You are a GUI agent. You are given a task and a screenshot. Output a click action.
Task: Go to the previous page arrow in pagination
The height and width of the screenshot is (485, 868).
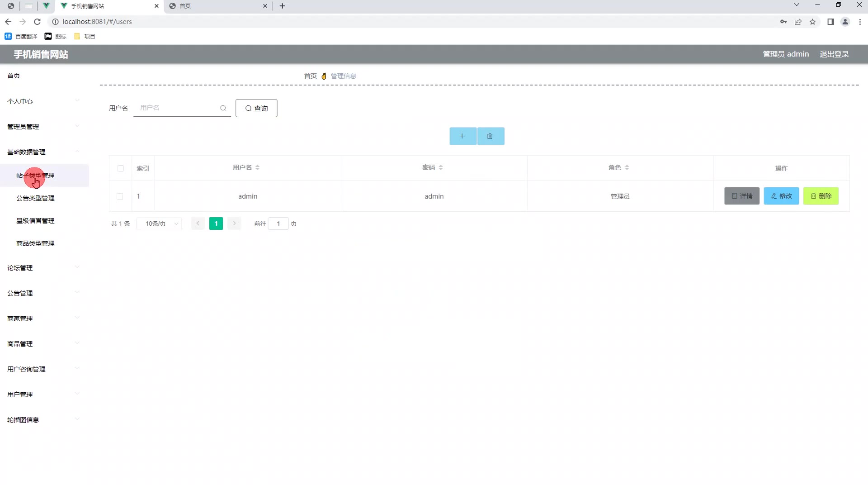(x=198, y=223)
